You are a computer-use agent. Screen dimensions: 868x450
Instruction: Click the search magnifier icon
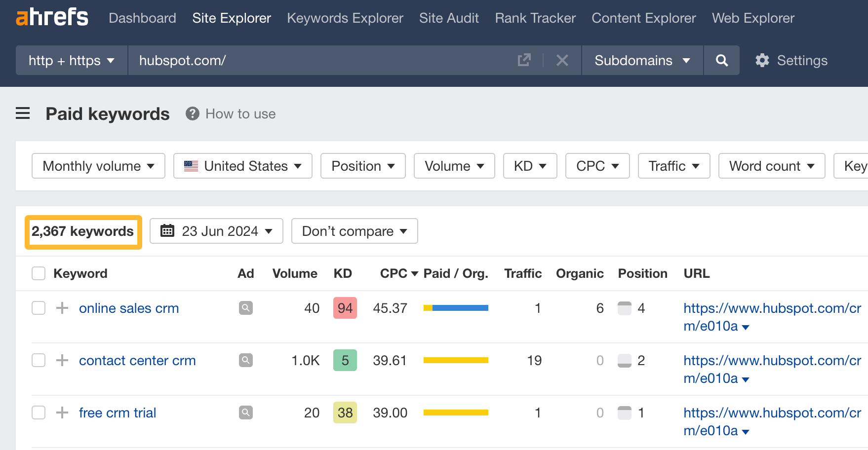click(x=721, y=60)
